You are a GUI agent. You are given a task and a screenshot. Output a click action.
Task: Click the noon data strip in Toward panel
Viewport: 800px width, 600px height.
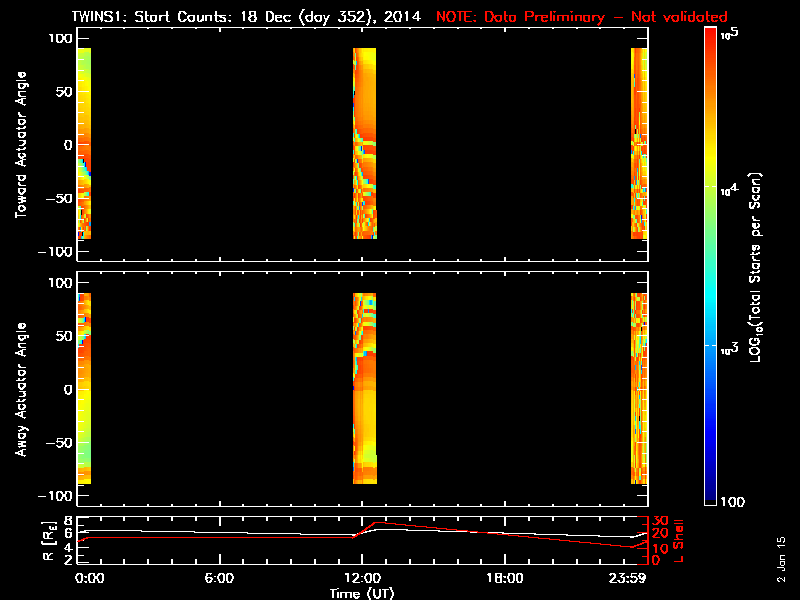point(365,143)
